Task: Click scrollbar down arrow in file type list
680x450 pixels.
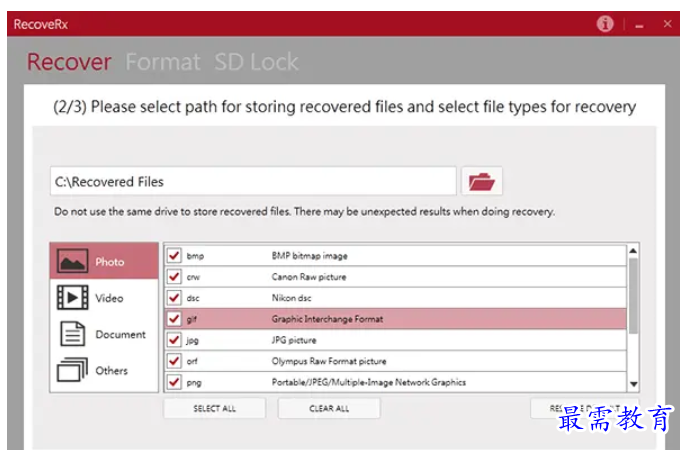Action: [633, 384]
